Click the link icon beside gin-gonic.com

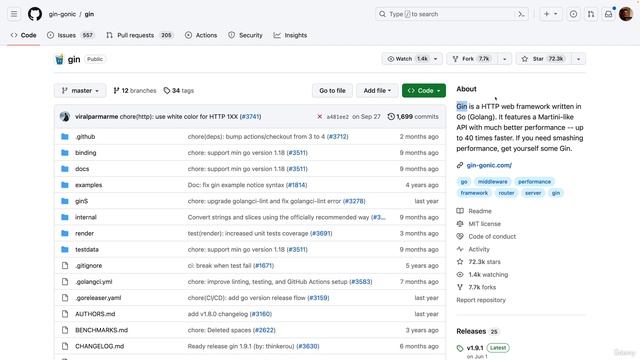(x=460, y=165)
